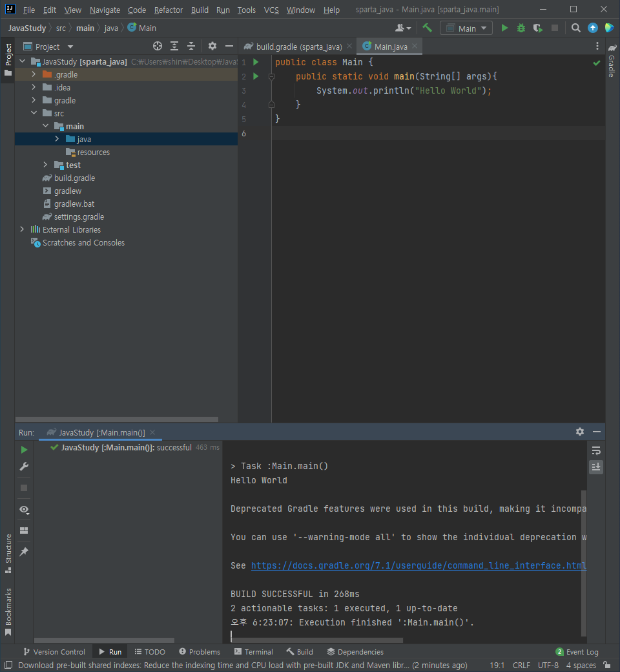620x672 pixels.
Task: Click the console vertical scrollbar
Action: pyautogui.click(x=584, y=563)
